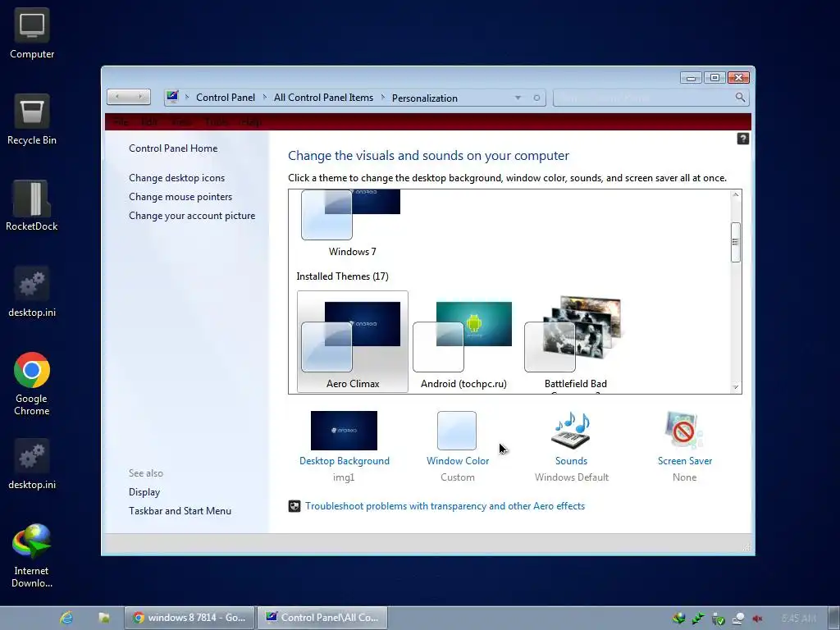
Task: Go forward with the forward arrow
Action: pyautogui.click(x=139, y=97)
